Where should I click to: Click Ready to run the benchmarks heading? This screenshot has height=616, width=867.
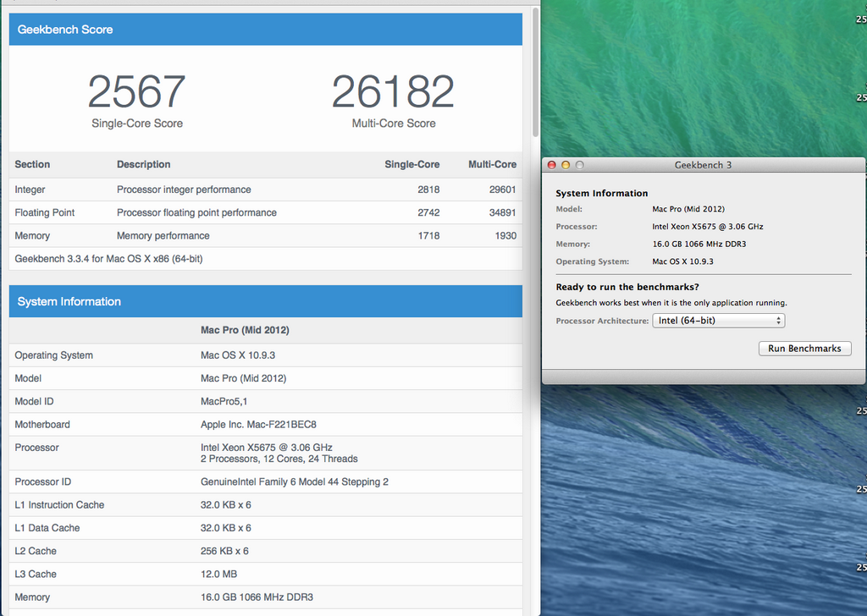(x=627, y=287)
